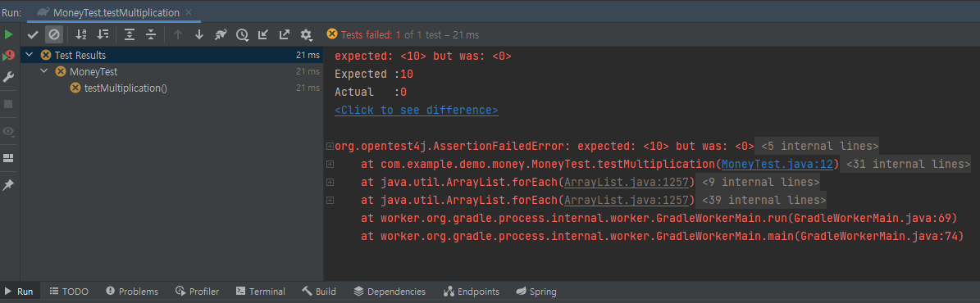980x303 pixels.
Task: Open test runner settings gear
Action: pyautogui.click(x=306, y=35)
